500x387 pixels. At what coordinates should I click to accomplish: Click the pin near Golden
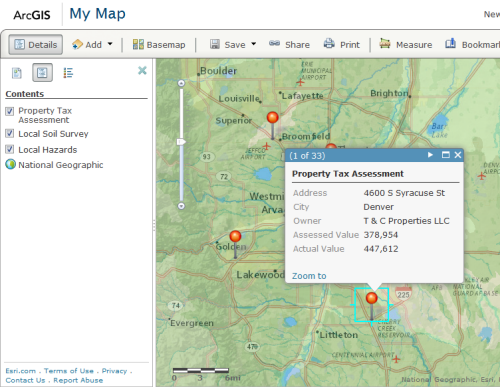pos(235,236)
